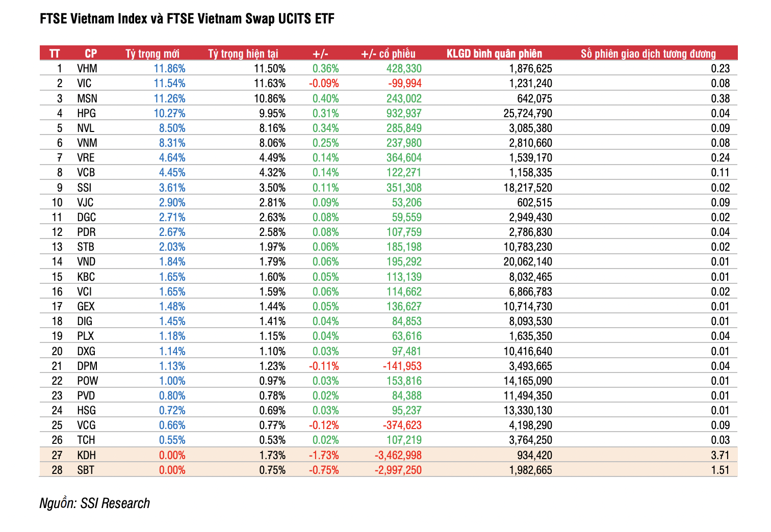Click the SSI ticker in row 9
This screenshot has height=532, width=771.
click(x=84, y=188)
